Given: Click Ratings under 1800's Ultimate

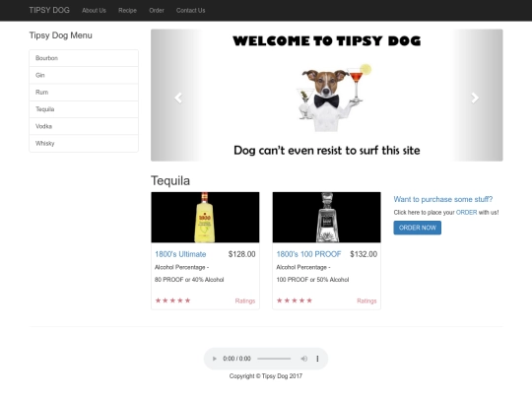Looking at the screenshot, I should point(245,300).
